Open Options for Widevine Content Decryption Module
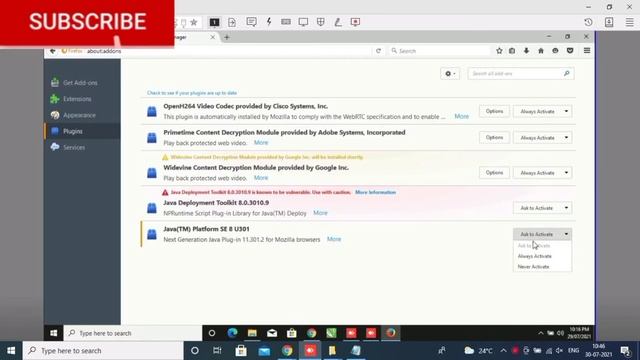Viewport: 640px width, 360px height. click(x=494, y=173)
